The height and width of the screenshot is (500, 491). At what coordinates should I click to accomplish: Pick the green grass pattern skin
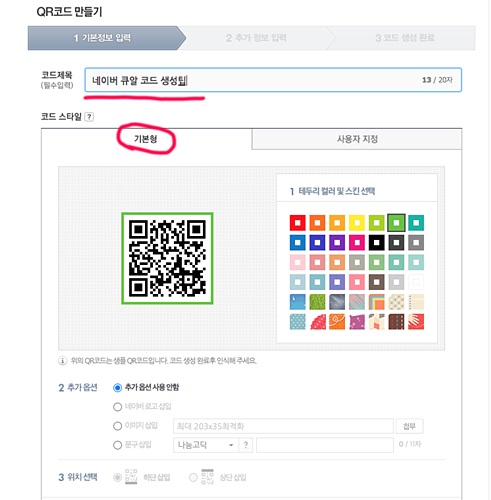coord(317,302)
